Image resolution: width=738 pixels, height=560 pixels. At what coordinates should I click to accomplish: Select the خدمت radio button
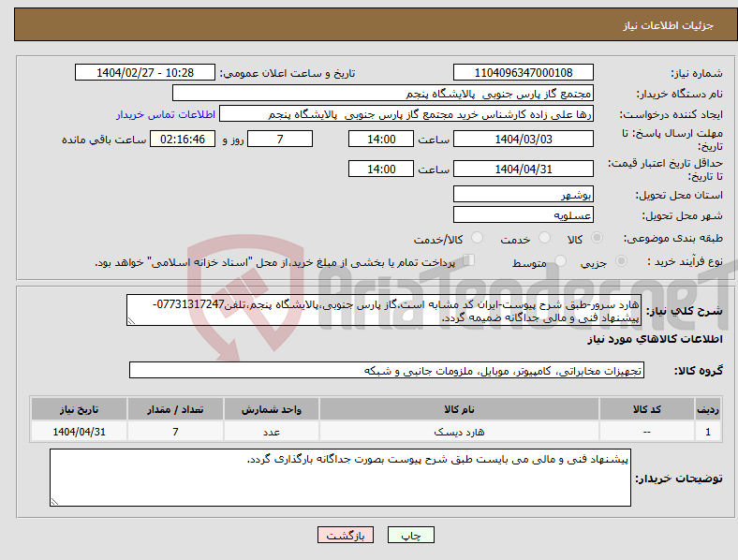[x=544, y=238]
